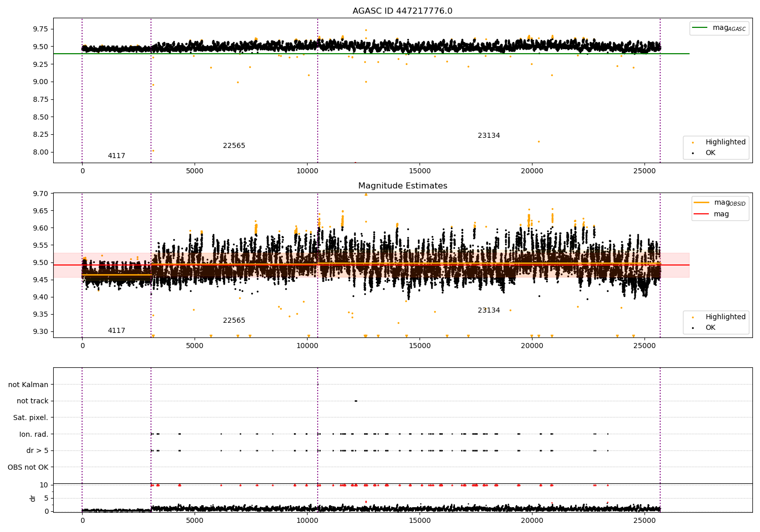
Task: Click the '9.45' tick on Magnitude Estimates axis
Action: 40,280
